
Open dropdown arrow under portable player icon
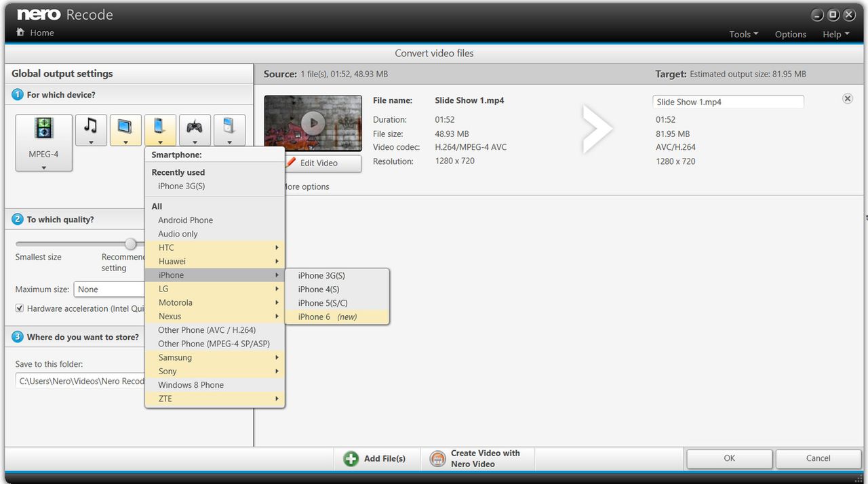pyautogui.click(x=229, y=142)
